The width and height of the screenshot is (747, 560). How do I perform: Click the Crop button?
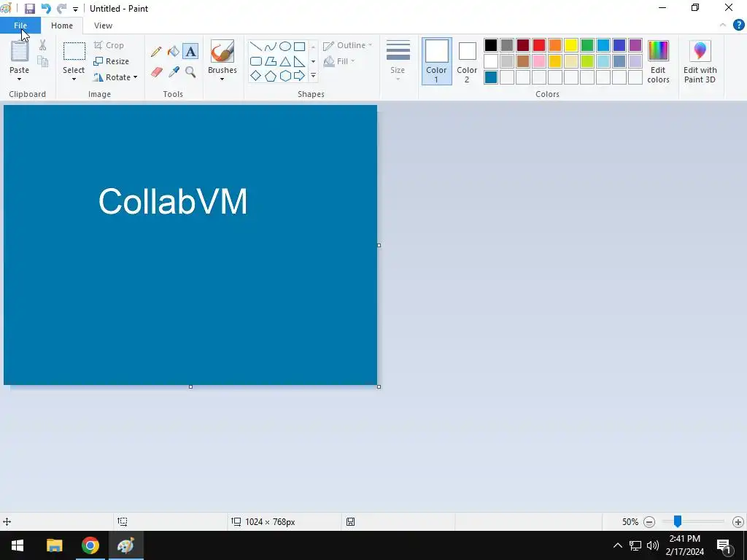click(x=109, y=45)
